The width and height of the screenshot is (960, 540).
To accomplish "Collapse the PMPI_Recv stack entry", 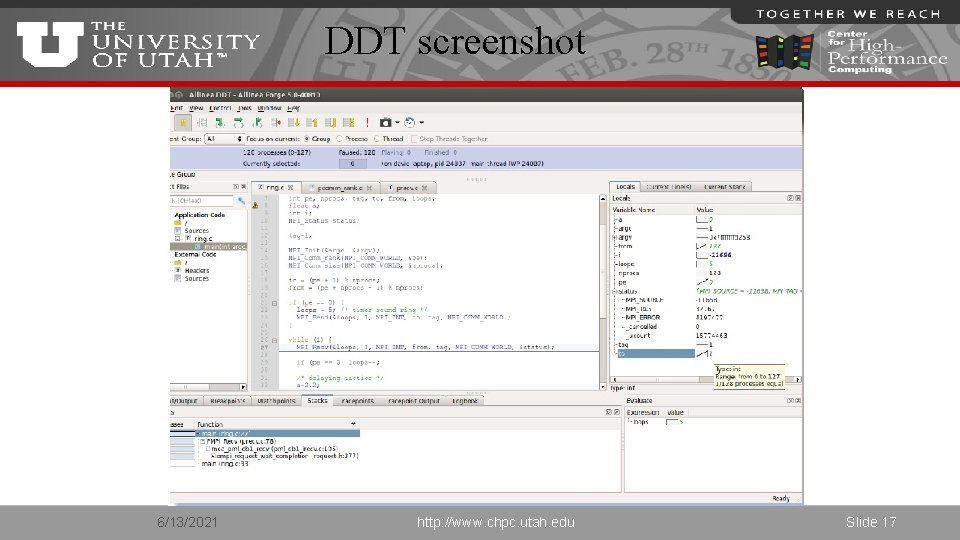I will point(202,441).
